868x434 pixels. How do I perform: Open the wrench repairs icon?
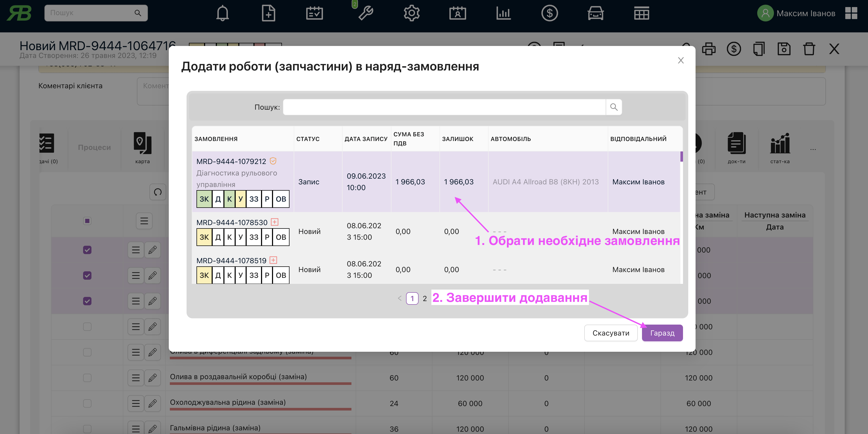(x=365, y=14)
